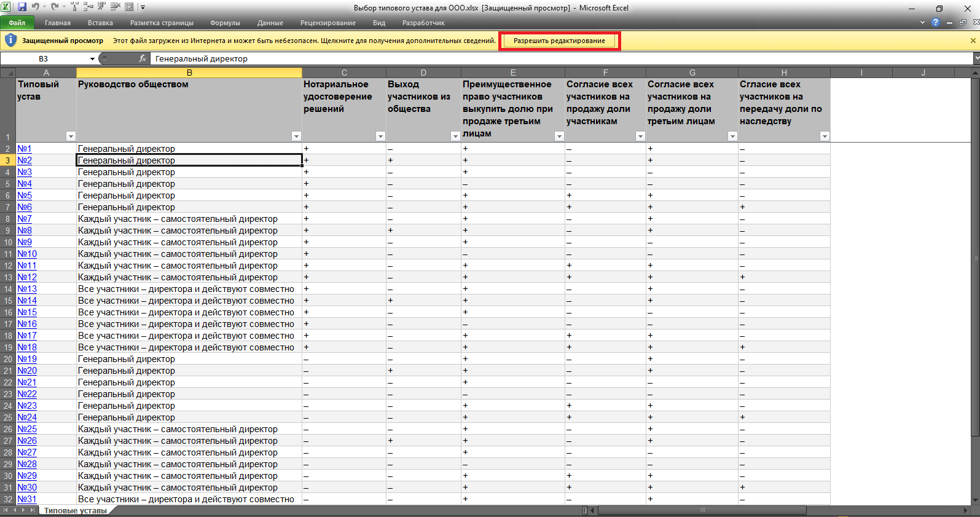Open the Redo history dropdown arrow
The image size is (980, 517).
pyautogui.click(x=64, y=7)
